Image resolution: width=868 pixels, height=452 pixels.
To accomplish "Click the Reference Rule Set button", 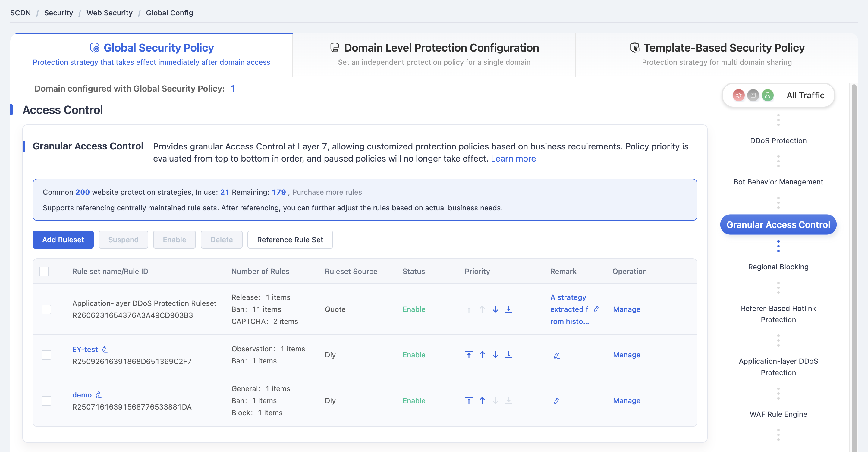I will coord(290,240).
